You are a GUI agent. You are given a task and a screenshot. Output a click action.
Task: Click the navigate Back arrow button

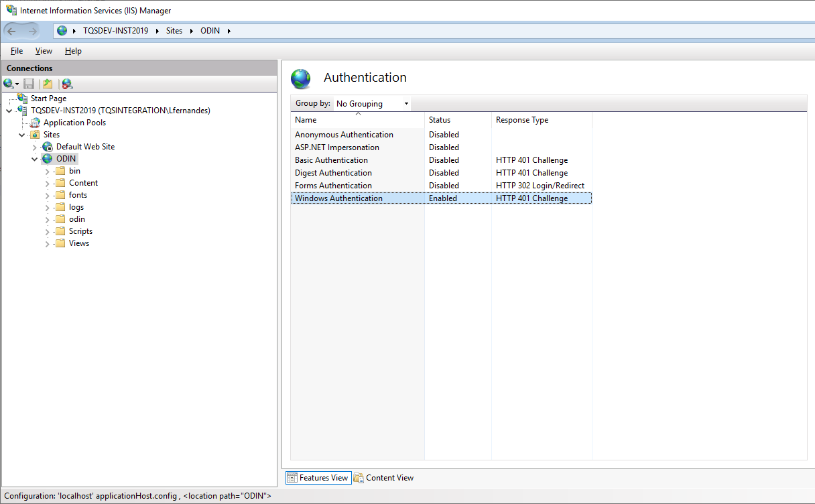click(12, 31)
